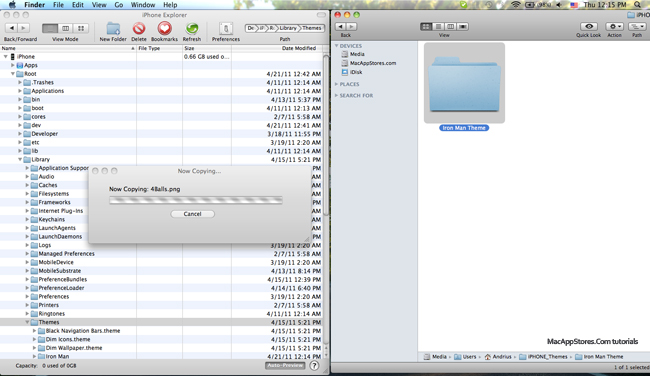The height and width of the screenshot is (376, 650).
Task: Collapse the DEVICES sidebar section
Action: (x=337, y=46)
